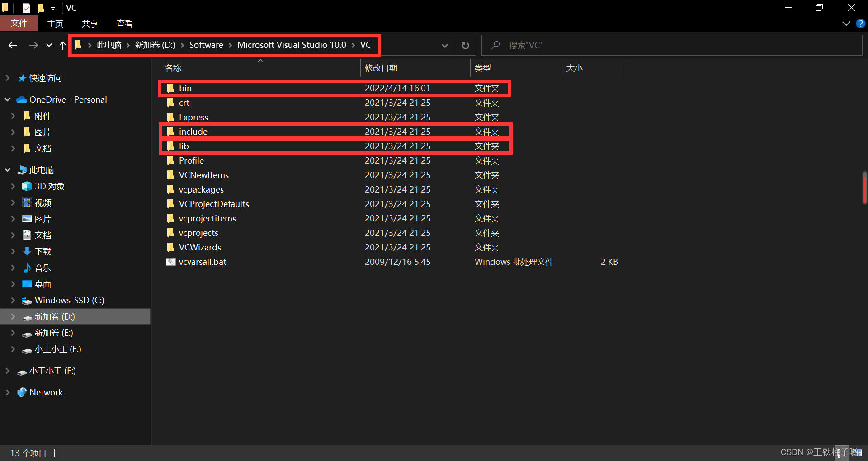This screenshot has height=461, width=868.
Task: Select the VCWizards folder icon
Action: pos(170,247)
